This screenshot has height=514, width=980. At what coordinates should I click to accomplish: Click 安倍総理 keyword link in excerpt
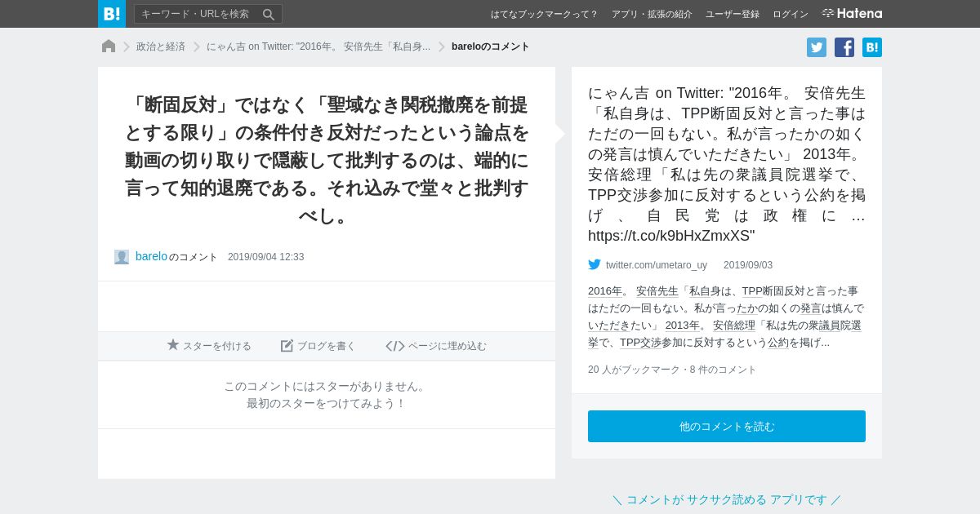[734, 326]
